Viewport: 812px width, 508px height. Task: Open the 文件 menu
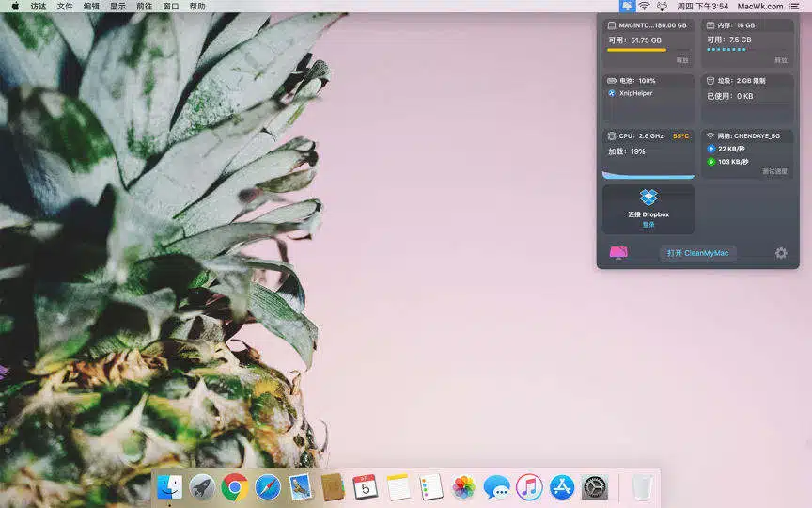coord(64,6)
